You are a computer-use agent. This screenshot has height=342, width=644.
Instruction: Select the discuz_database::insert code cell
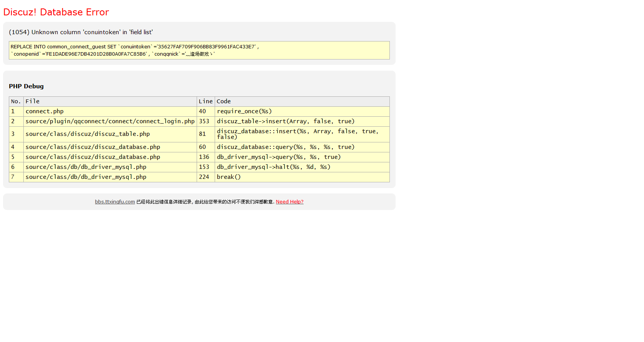point(302,134)
